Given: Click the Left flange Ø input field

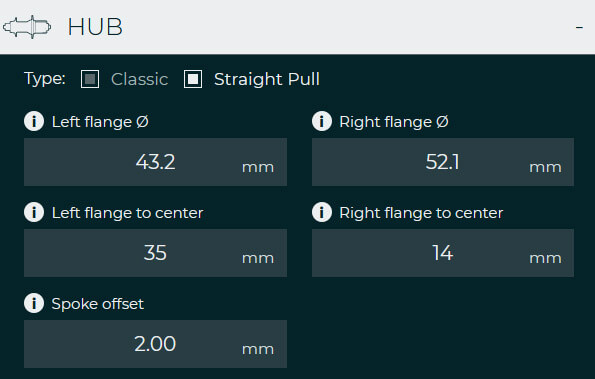Looking at the screenshot, I should click(x=155, y=162).
